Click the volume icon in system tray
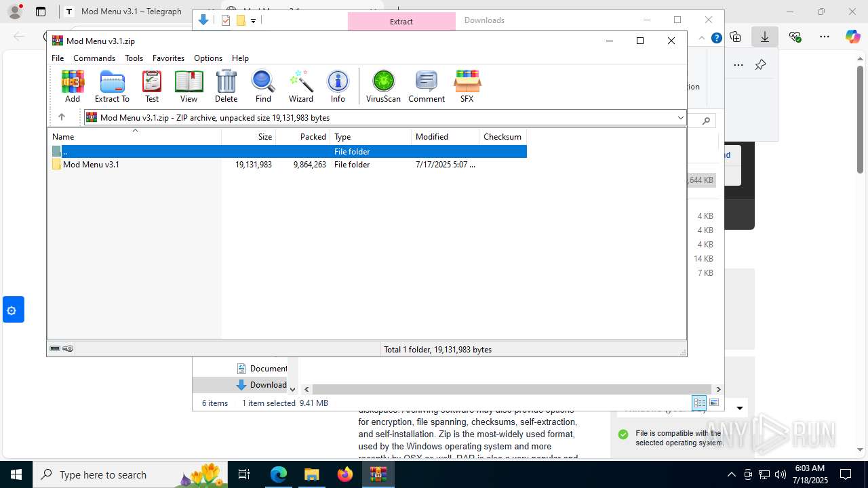Viewport: 868px width, 488px height. [780, 474]
